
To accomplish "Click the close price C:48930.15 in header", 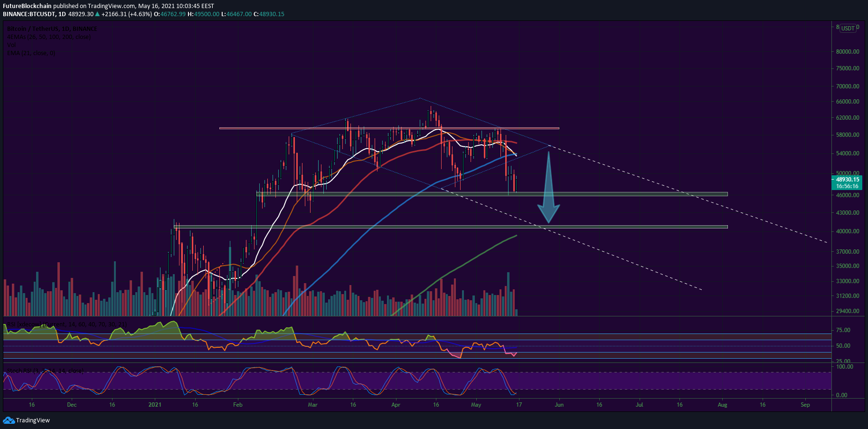I will click(269, 14).
